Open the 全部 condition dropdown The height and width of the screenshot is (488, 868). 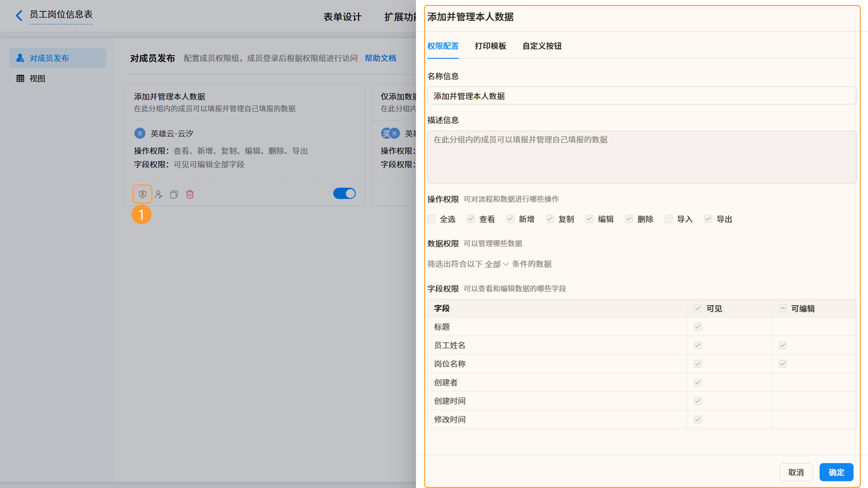click(x=497, y=264)
